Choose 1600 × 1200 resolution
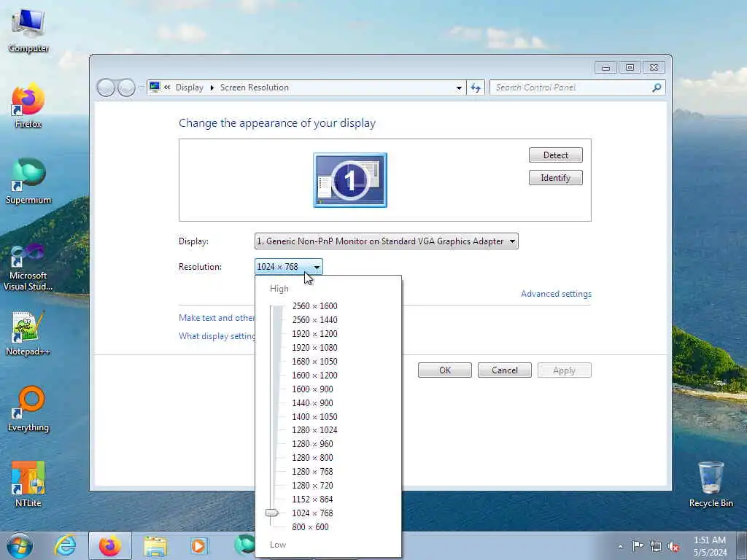Image resolution: width=747 pixels, height=560 pixels. [314, 376]
